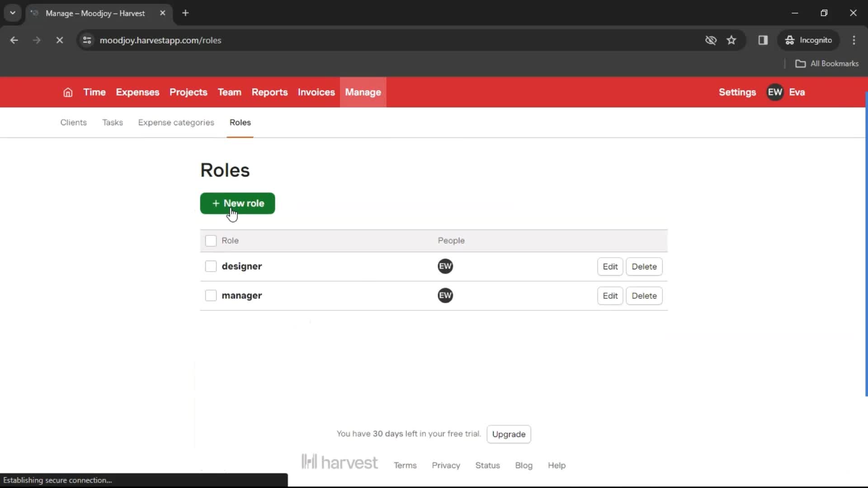Viewport: 868px width, 488px height.
Task: Switch to the Tasks tab
Action: tap(113, 122)
